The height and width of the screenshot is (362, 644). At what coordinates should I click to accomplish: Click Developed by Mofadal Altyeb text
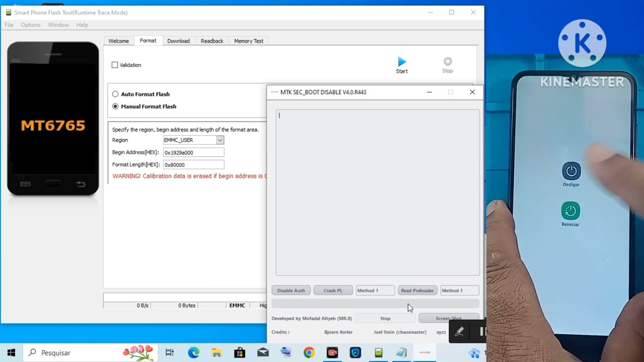point(311,318)
